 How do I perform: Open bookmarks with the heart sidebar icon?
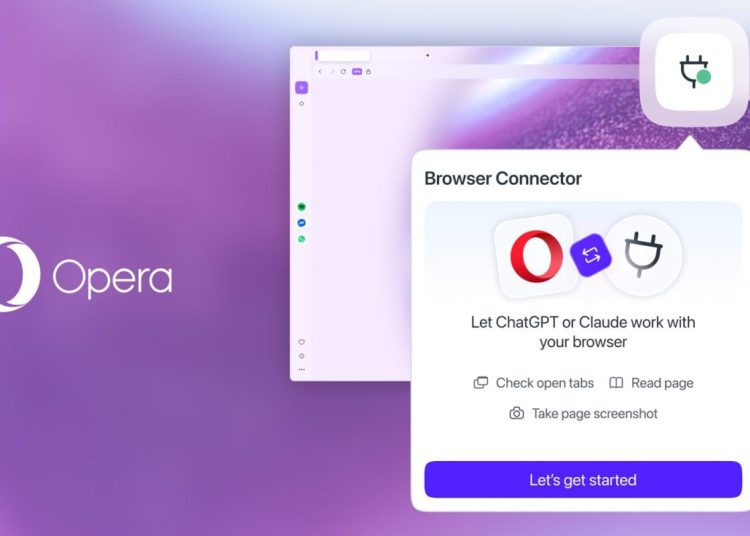pyautogui.click(x=301, y=342)
